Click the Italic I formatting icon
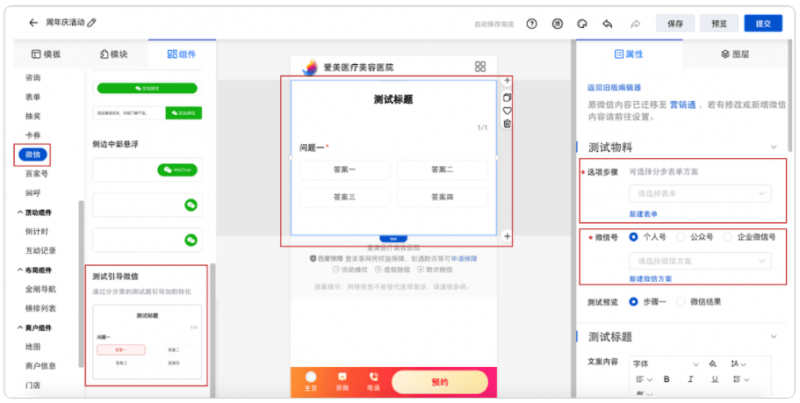The image size is (800, 403). pyautogui.click(x=690, y=379)
